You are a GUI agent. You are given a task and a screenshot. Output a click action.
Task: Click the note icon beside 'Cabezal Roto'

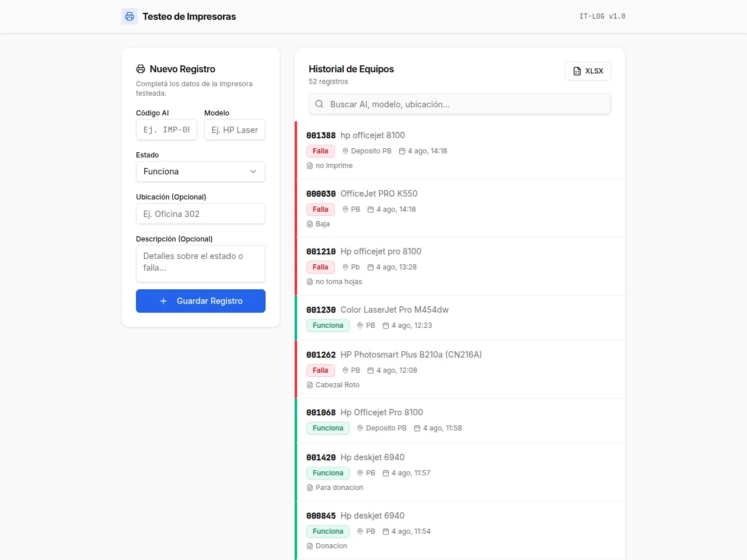pos(310,385)
